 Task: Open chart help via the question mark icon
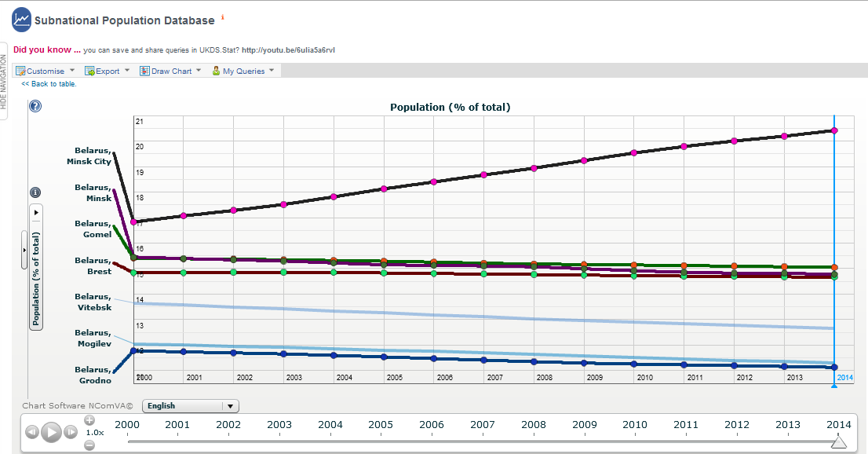35,106
